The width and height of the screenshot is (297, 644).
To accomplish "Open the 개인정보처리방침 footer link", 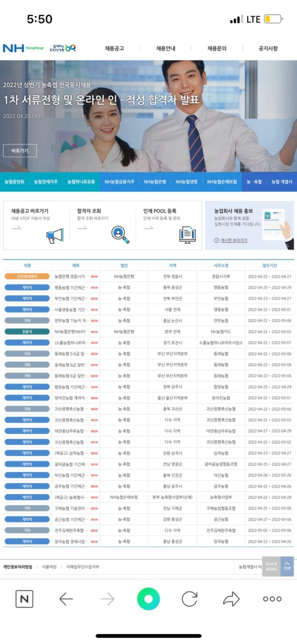I will [18, 567].
